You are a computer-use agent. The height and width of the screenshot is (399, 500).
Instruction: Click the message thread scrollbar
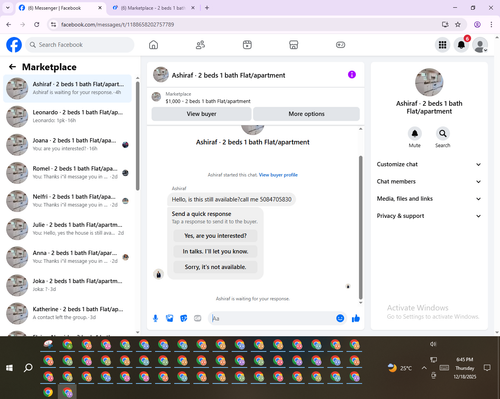(x=360, y=227)
